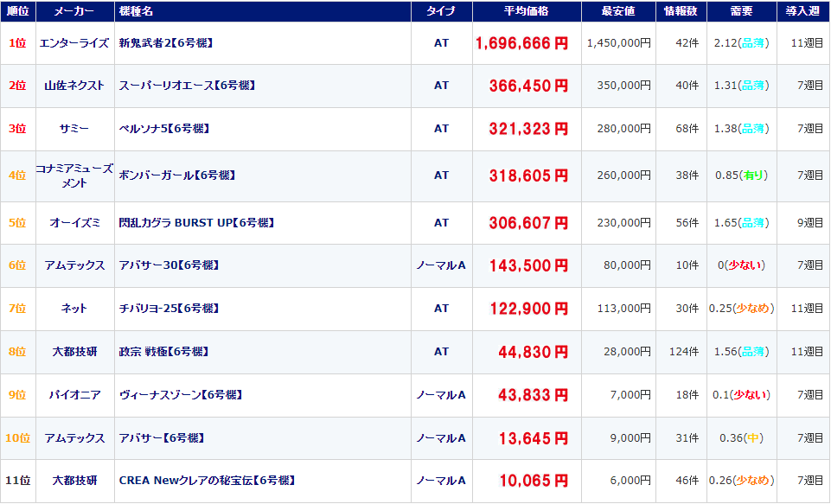Click the 124件 info count
831x504 pixels.
(684, 351)
